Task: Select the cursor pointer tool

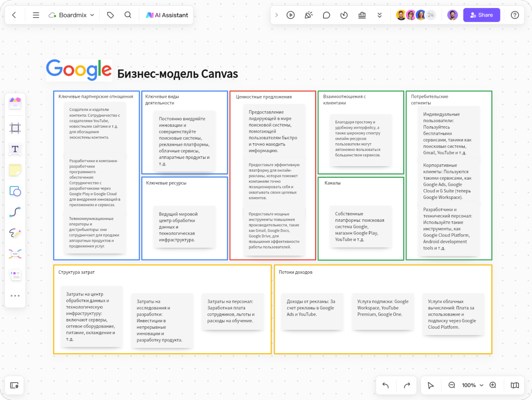Action: [x=431, y=385]
